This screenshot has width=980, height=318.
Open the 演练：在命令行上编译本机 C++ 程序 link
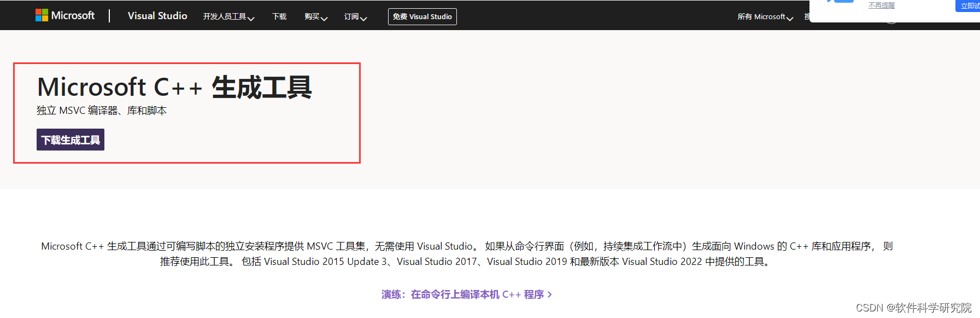pos(467,294)
